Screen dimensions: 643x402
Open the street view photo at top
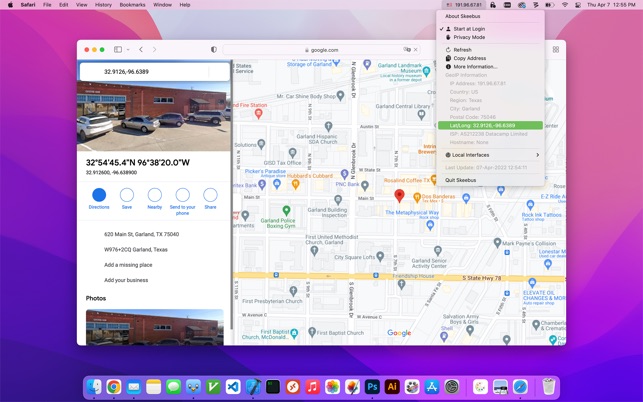[x=154, y=116]
